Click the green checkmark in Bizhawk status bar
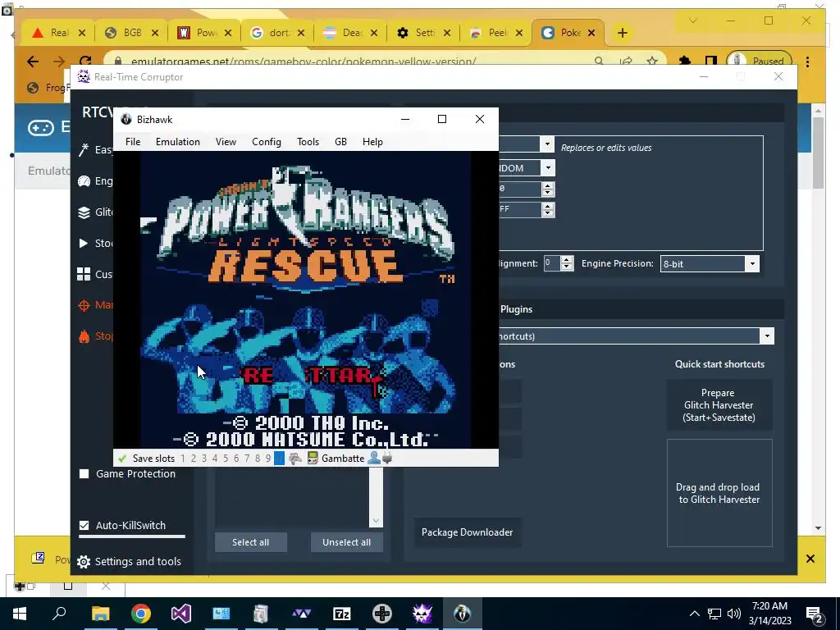 coord(122,459)
